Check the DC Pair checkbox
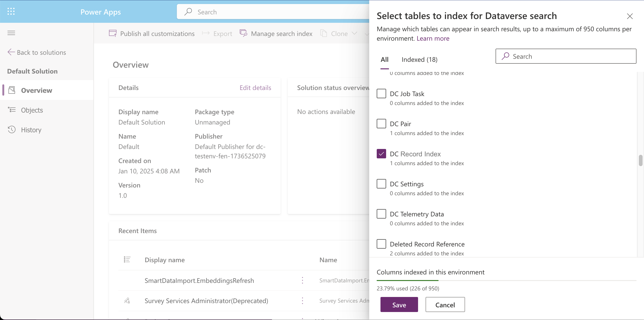Screen dimensions: 644x320 pos(381,124)
